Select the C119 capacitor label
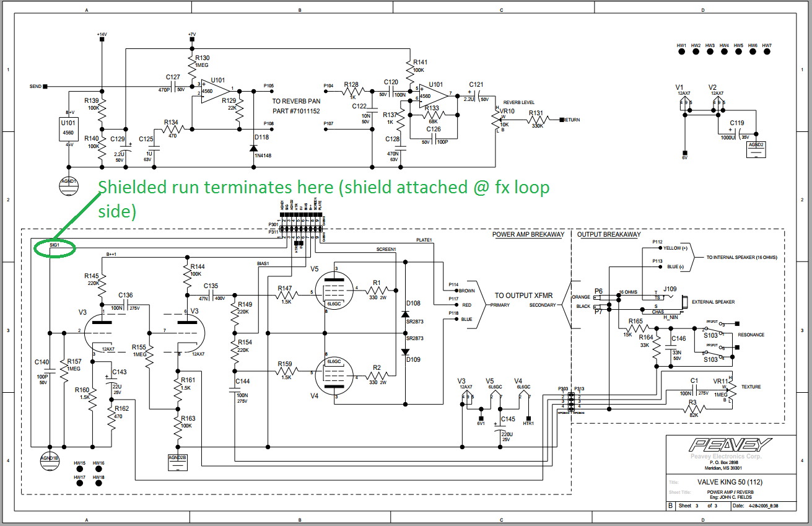The height and width of the screenshot is (526, 812). pos(736,123)
